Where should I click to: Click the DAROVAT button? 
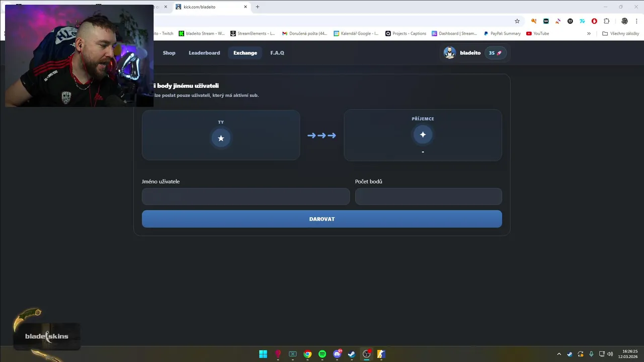click(322, 219)
